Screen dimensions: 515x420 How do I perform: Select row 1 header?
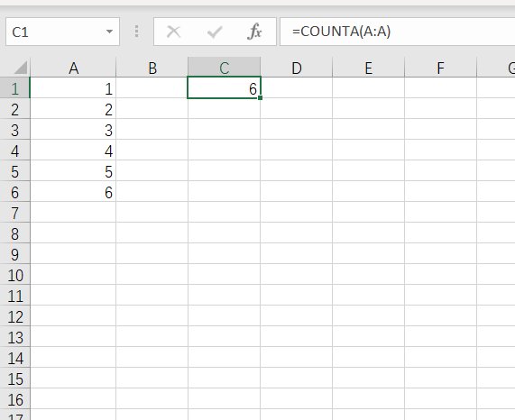pyautogui.click(x=14, y=88)
